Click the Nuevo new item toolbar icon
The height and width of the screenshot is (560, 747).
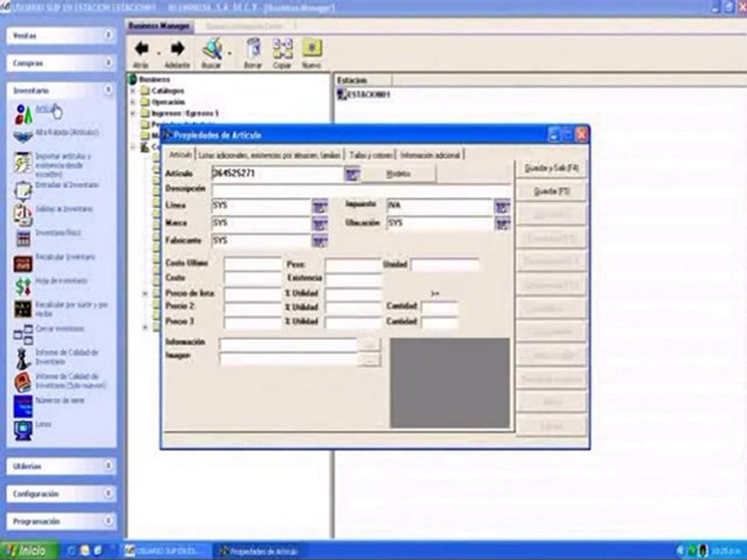(311, 48)
